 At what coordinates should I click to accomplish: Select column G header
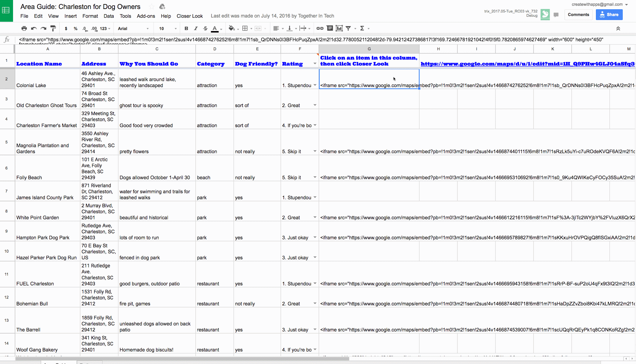point(369,49)
